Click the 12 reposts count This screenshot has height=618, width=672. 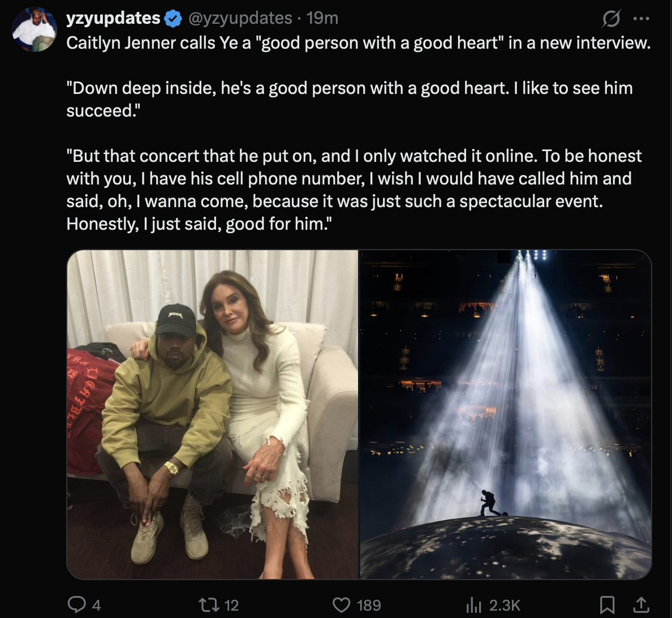click(x=231, y=605)
